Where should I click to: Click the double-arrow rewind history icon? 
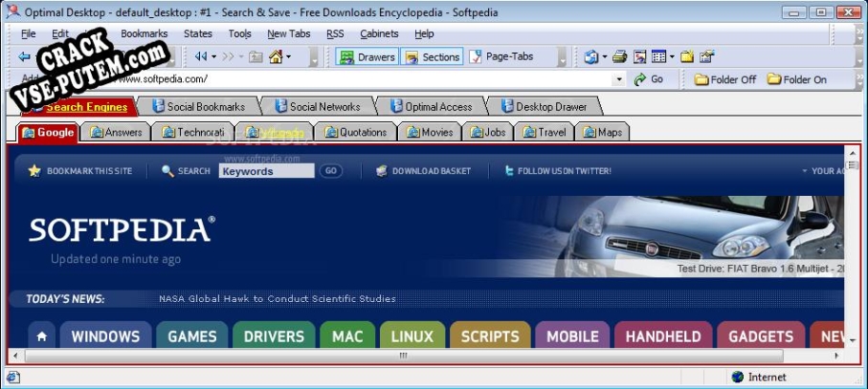point(200,56)
